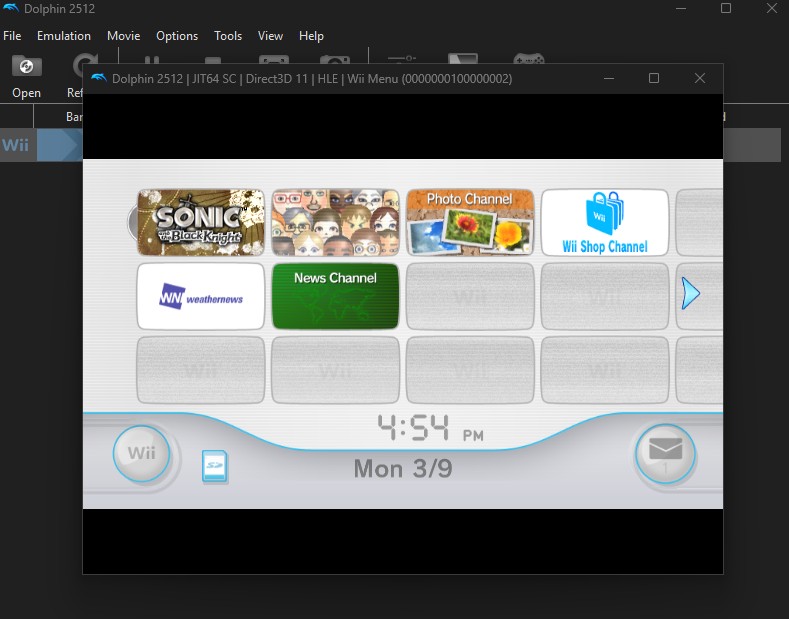The image size is (789, 619).
Task: Click the round Wii settings button
Action: (x=141, y=454)
